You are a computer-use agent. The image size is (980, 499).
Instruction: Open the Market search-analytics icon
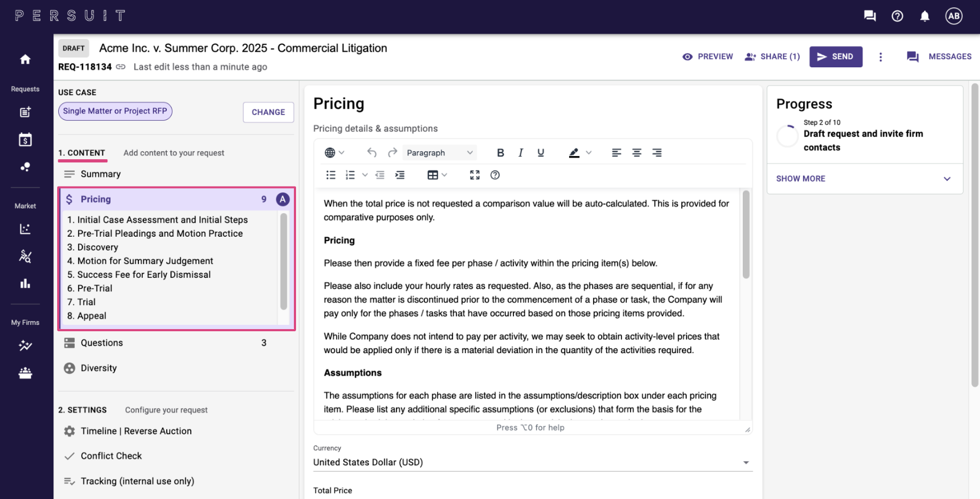pyautogui.click(x=25, y=256)
